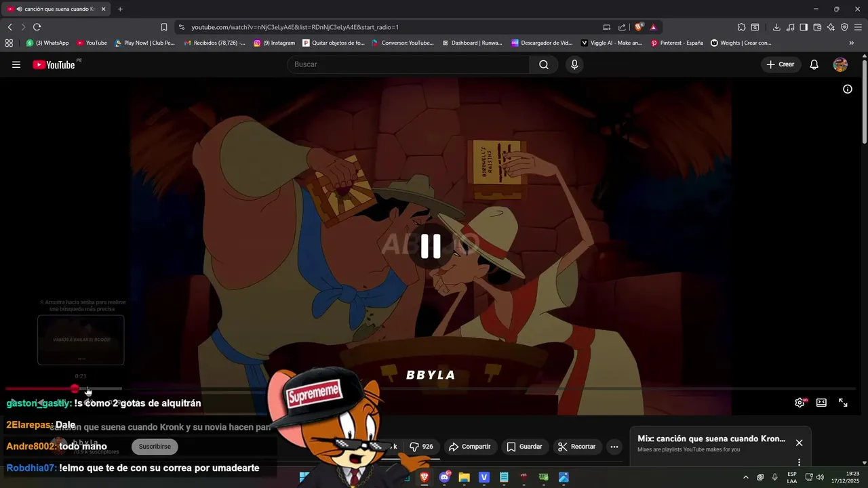Install this page via address bar

click(606, 27)
